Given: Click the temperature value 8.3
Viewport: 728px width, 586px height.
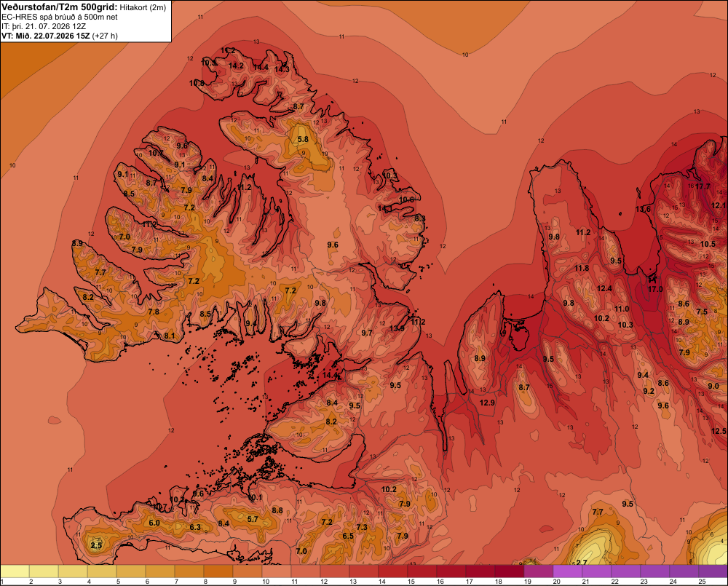Looking at the screenshot, I should [420, 218].
